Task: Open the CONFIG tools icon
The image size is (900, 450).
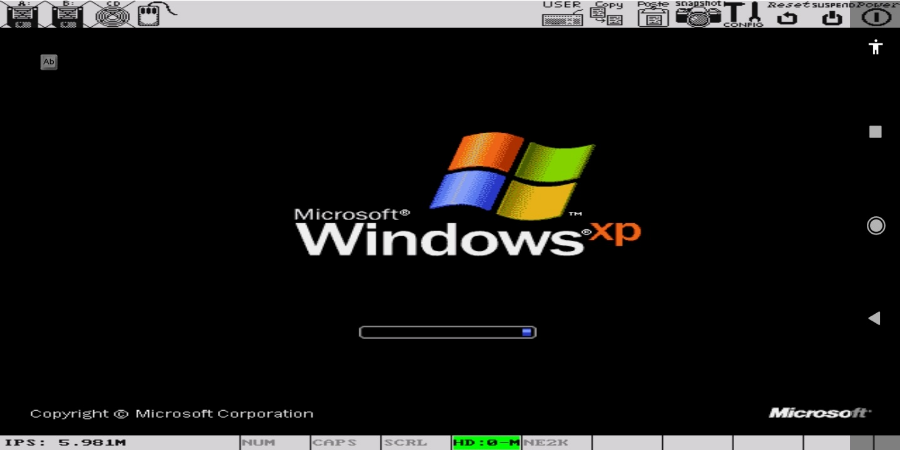Action: tap(743, 14)
